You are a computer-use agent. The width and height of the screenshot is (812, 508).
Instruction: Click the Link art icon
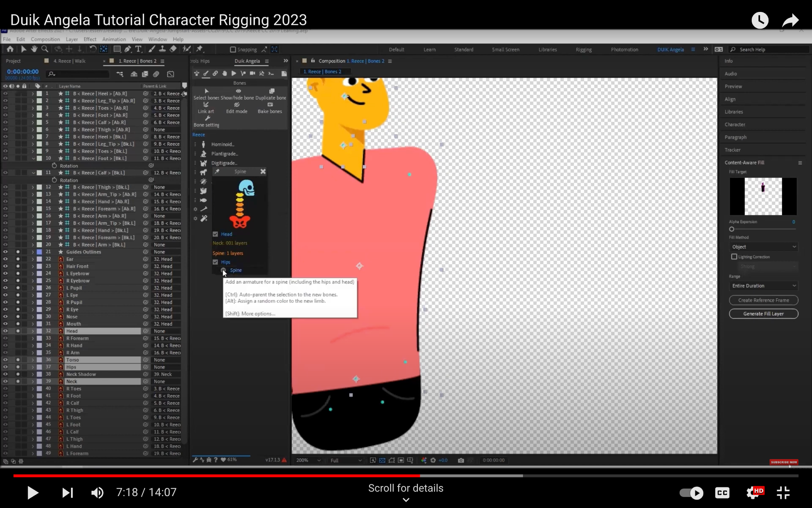[206, 105]
